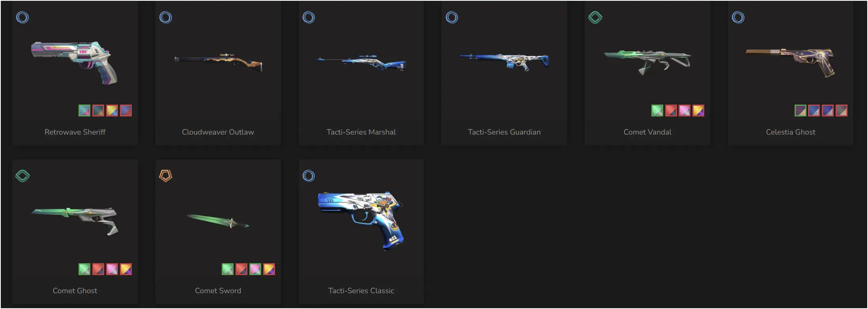Select the red variant swatch of Comet Vandal
The width and height of the screenshot is (868, 309).
671,110
